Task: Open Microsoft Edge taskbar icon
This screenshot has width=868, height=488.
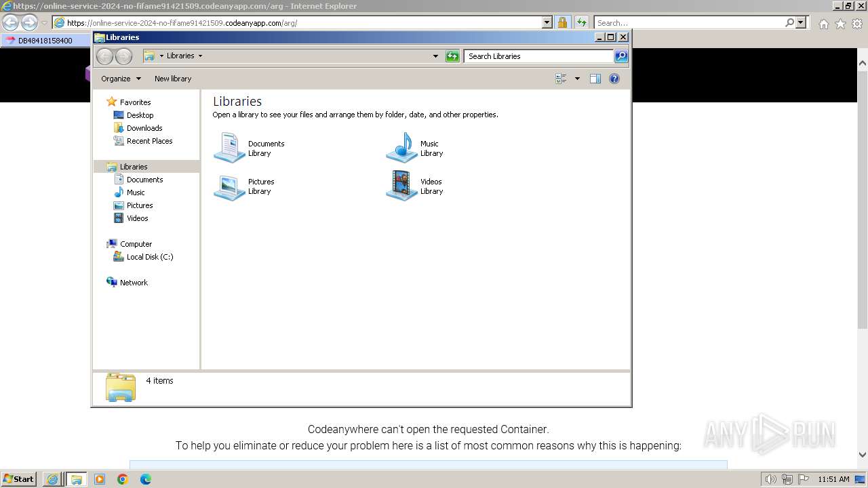Action: click(146, 479)
